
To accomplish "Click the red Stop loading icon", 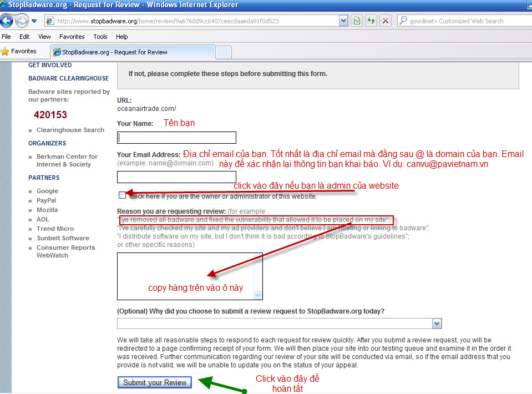I will [x=386, y=21].
